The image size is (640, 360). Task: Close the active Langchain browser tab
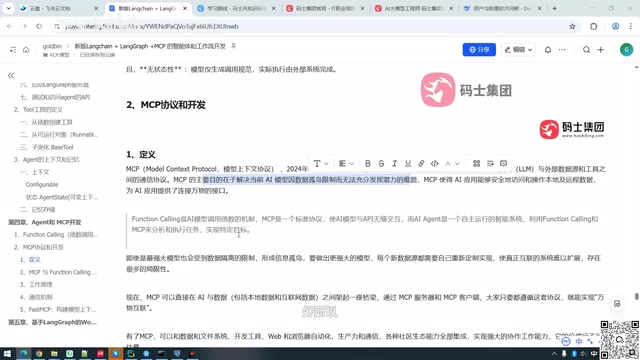click(x=184, y=8)
